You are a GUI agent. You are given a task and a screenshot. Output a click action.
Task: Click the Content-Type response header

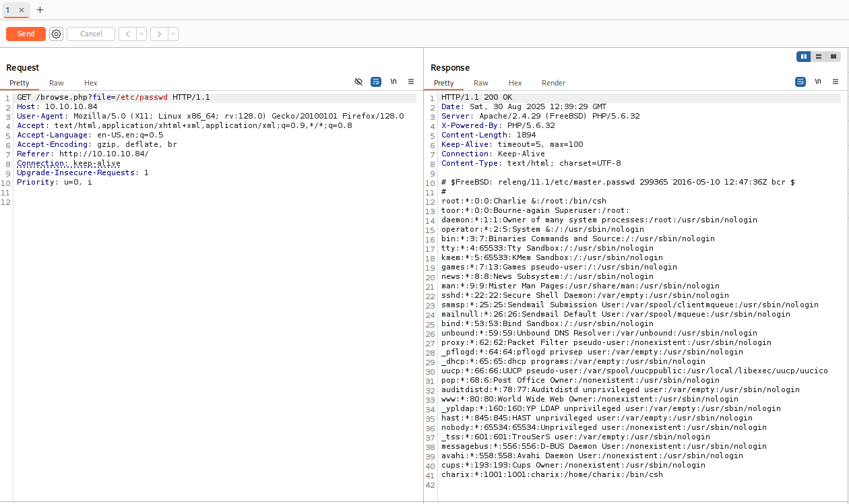coord(531,163)
